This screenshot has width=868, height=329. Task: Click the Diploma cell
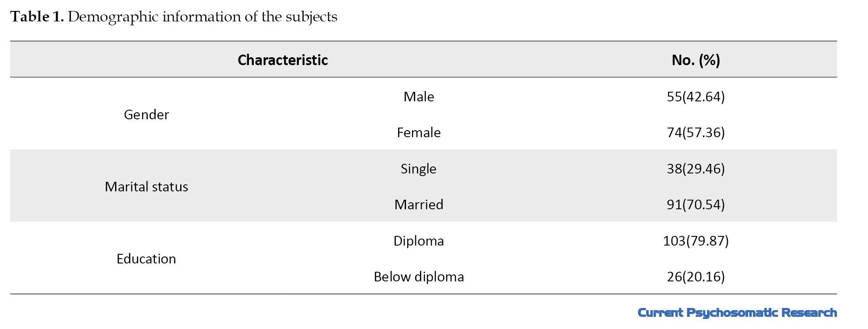419,241
